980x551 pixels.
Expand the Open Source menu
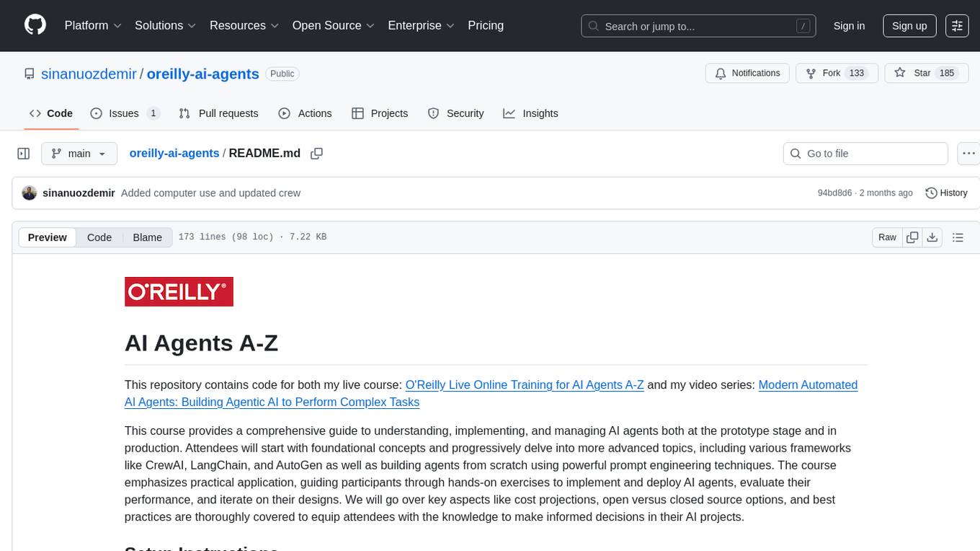click(334, 25)
